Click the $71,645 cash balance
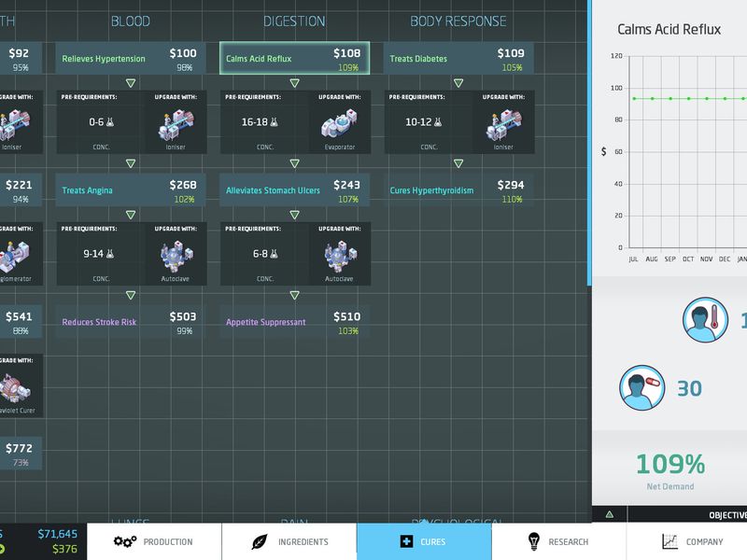The height and width of the screenshot is (560, 747). click(58, 534)
